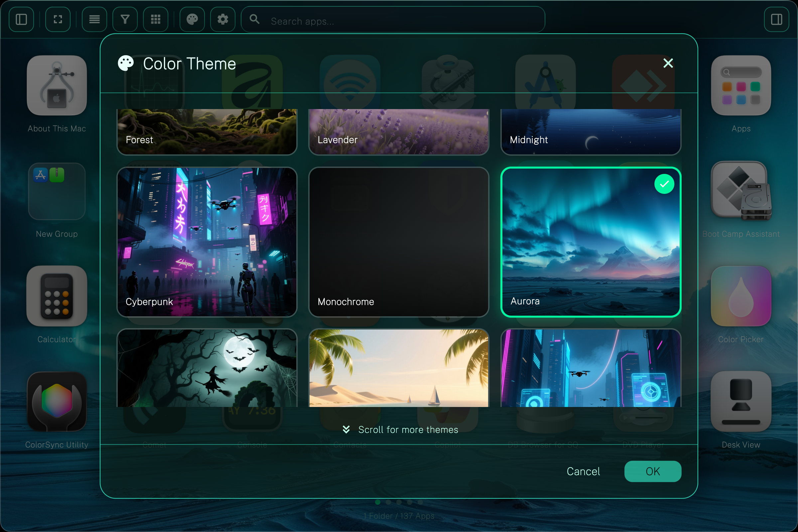Image resolution: width=798 pixels, height=532 pixels.
Task: Open the settings gear icon
Action: [x=222, y=19]
